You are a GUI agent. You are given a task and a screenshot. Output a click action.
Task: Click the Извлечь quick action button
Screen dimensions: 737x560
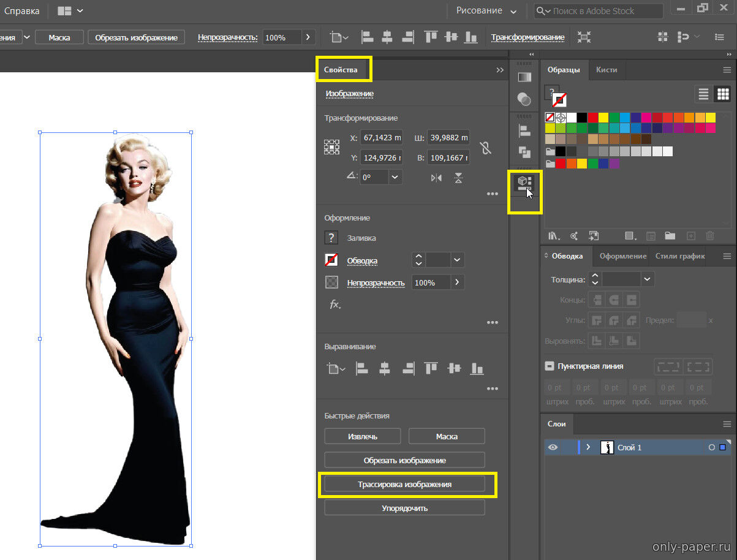(x=362, y=436)
